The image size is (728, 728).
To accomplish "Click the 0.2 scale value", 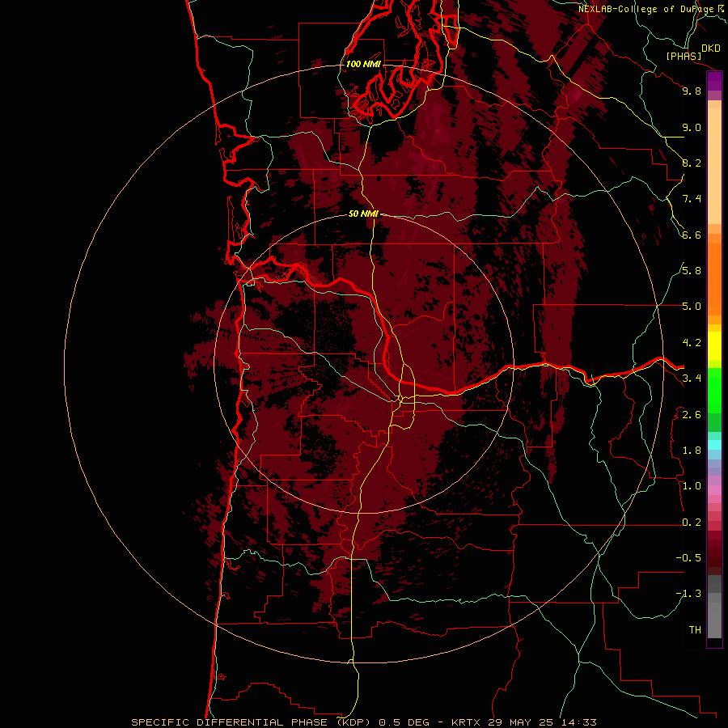I will pyautogui.click(x=692, y=523).
